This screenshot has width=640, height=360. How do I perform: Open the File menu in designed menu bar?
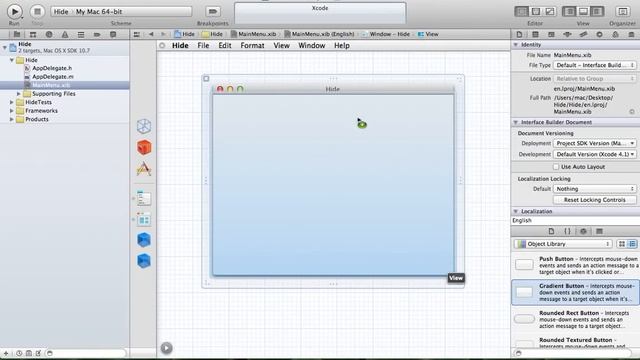[203, 45]
